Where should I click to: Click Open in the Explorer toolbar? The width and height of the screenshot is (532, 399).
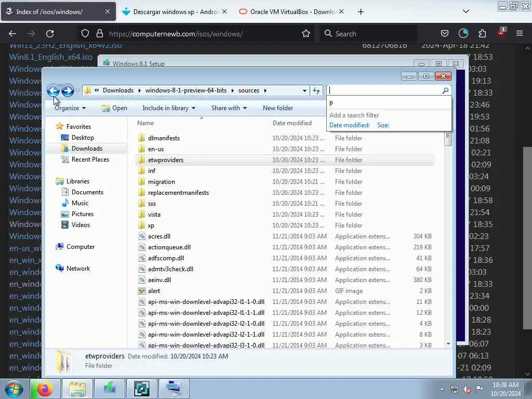tap(115, 108)
